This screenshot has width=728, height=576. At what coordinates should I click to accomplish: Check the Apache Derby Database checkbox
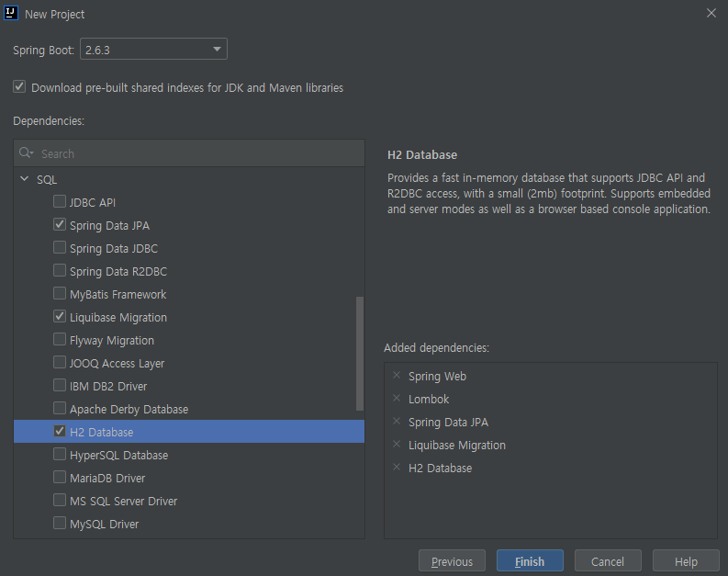click(x=60, y=408)
